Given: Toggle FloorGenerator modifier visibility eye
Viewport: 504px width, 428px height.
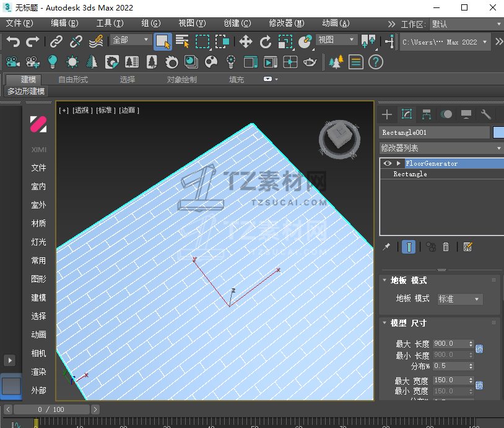Looking at the screenshot, I should coord(388,163).
